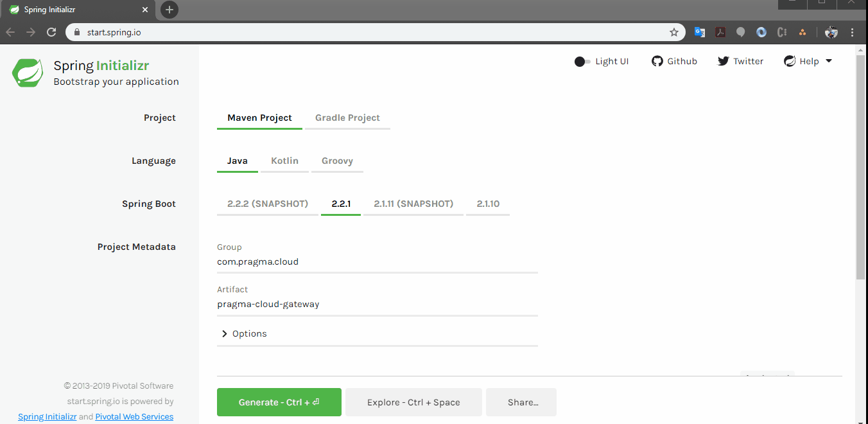
Task: Open the Help dropdown
Action: click(808, 61)
